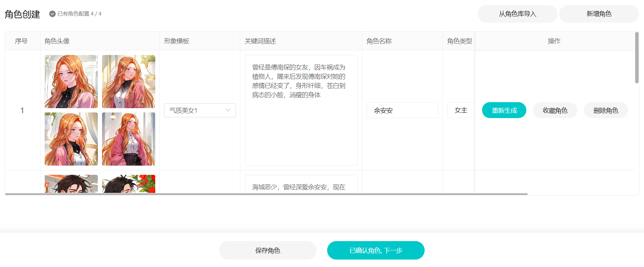Image resolution: width=644 pixels, height=267 pixels.
Task: Confirm with 已确认角色, 下一步 button
Action: click(376, 250)
